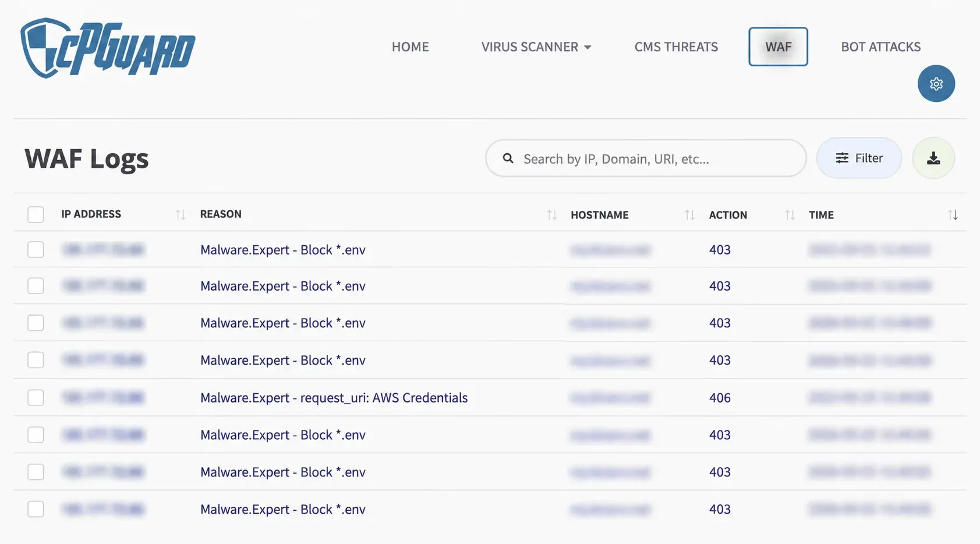Screen dimensions: 980x544
Task: Go to the Home page
Action: [410, 47]
